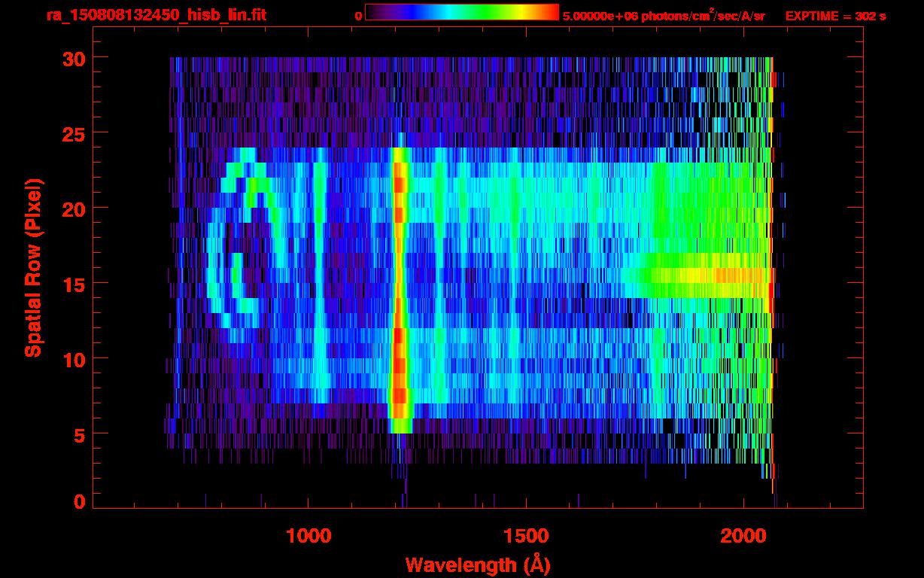Screen dimensions: 924x578
Task: Click the Wavelength (Å) axis label
Action: pos(478,564)
